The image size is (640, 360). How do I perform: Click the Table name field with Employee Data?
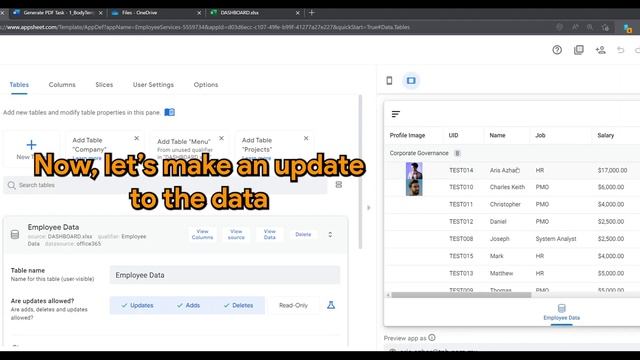tap(224, 275)
